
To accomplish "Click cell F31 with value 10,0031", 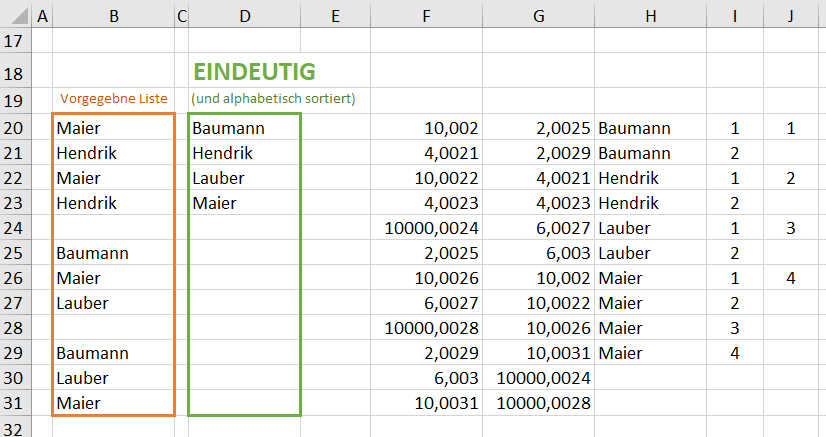I will (x=427, y=403).
